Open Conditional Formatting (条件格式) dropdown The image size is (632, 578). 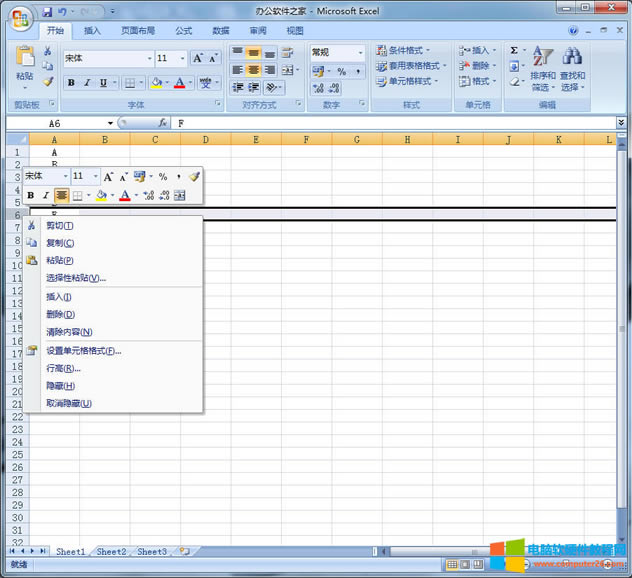403,50
